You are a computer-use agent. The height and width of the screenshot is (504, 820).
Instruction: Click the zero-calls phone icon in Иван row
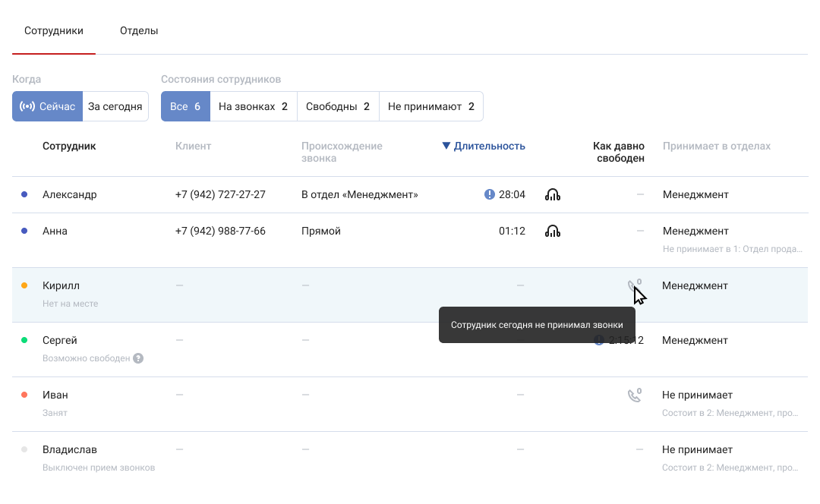pos(634,395)
